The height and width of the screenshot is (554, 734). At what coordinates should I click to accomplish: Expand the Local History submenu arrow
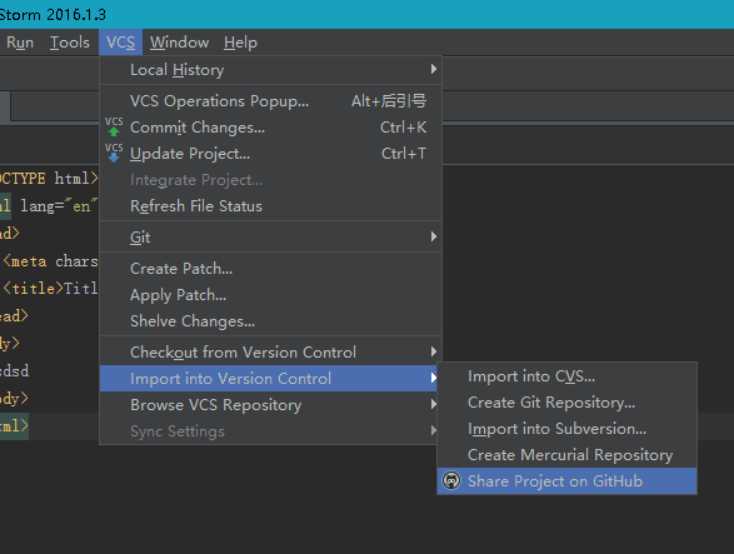[x=433, y=69]
